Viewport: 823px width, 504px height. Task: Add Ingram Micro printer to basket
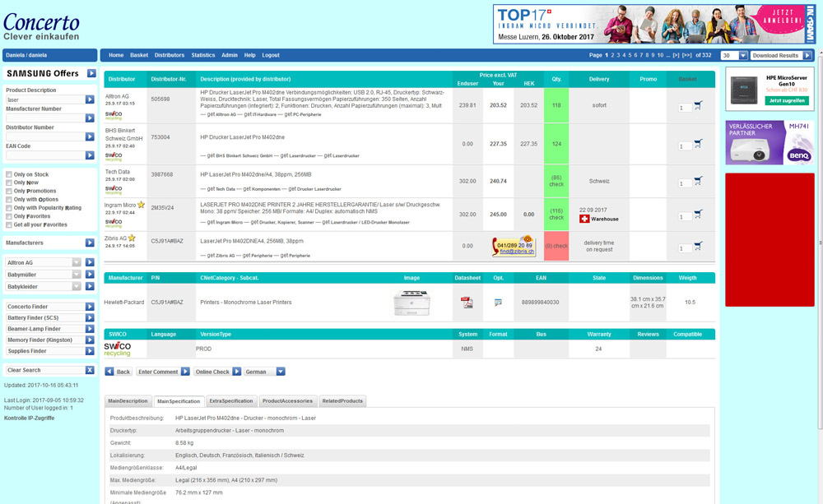[698, 214]
